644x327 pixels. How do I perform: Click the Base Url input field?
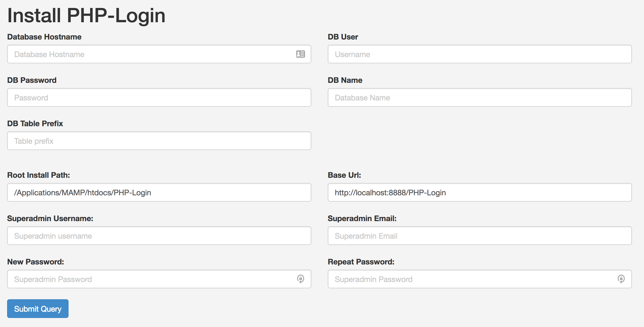(480, 192)
